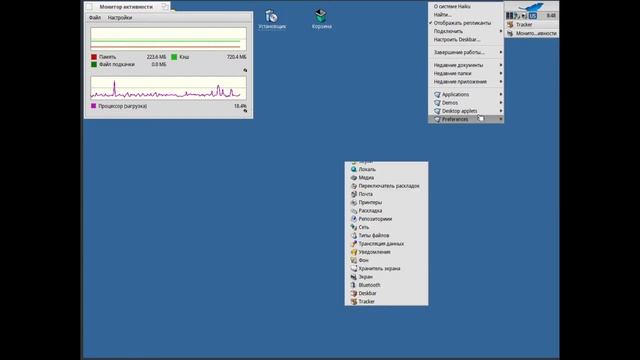This screenshot has width=640, height=360.
Task: Open the Tracker preferences entry in the submenu
Action: click(386, 301)
